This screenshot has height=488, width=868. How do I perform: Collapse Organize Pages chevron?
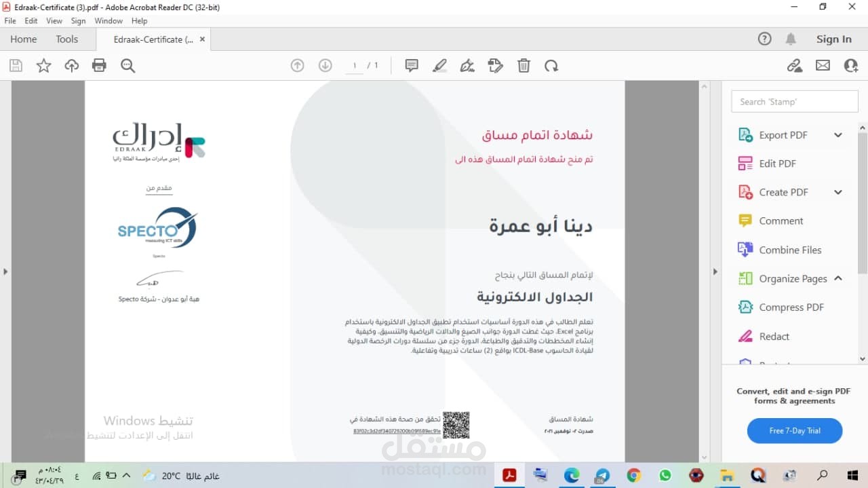(x=838, y=278)
